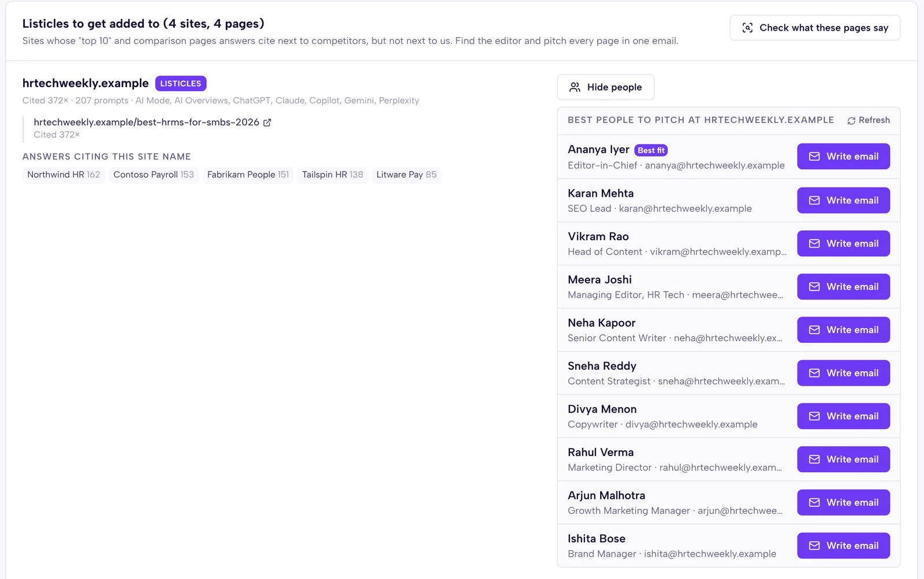Click Divya Menon's name
Screen dimensions: 924x579
602,409
